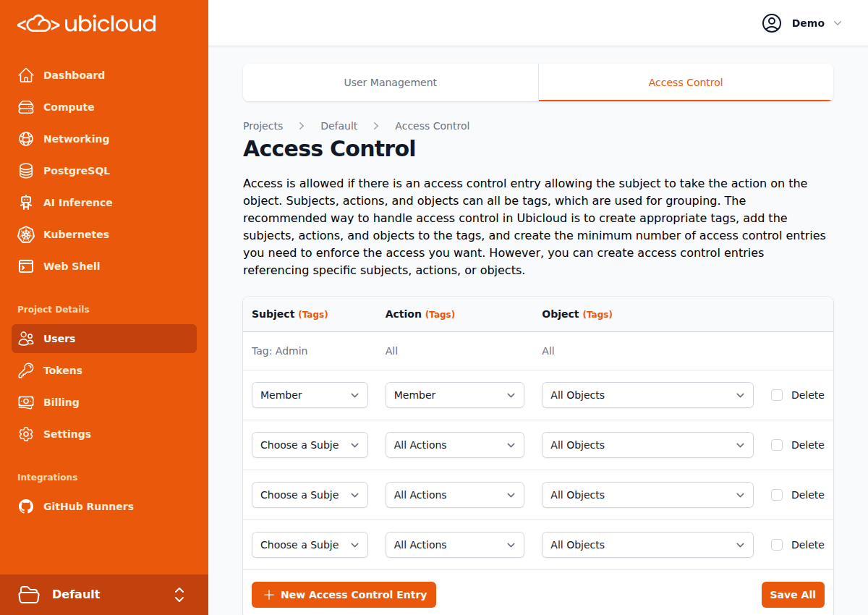Click the Save All button
The image size is (868, 615).
(x=793, y=595)
